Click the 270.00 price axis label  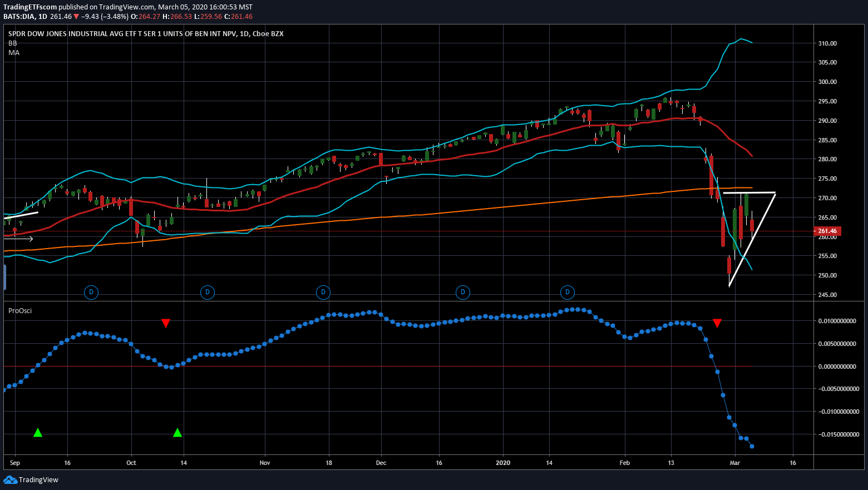tap(827, 198)
